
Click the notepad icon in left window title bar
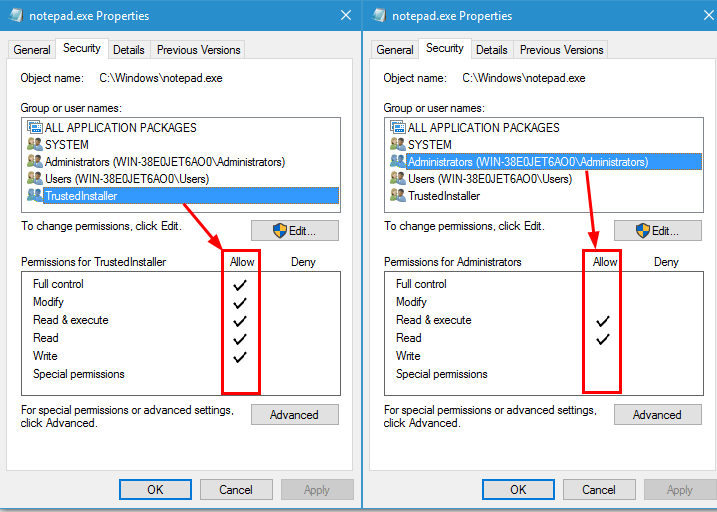pyautogui.click(x=16, y=15)
